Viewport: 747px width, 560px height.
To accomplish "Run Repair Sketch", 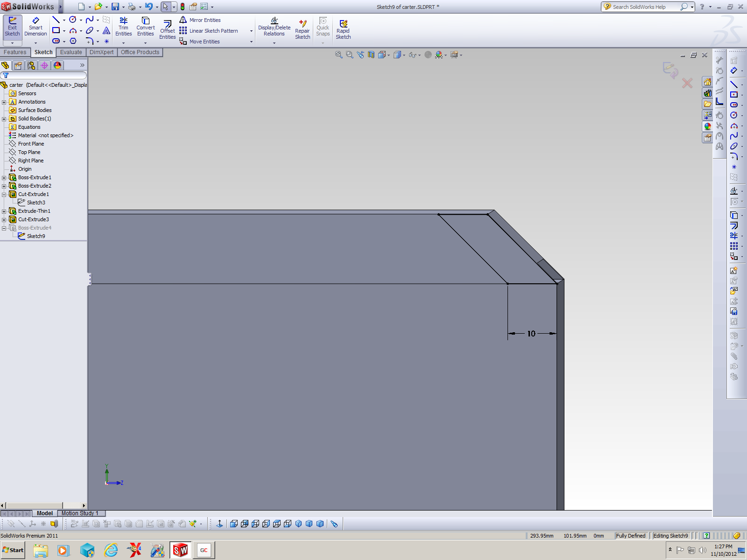I will (303, 29).
